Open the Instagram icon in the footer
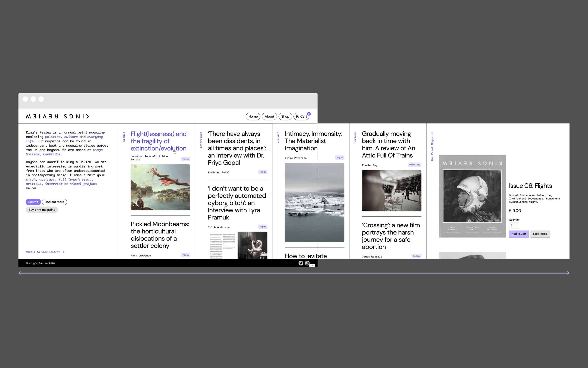 click(x=307, y=263)
